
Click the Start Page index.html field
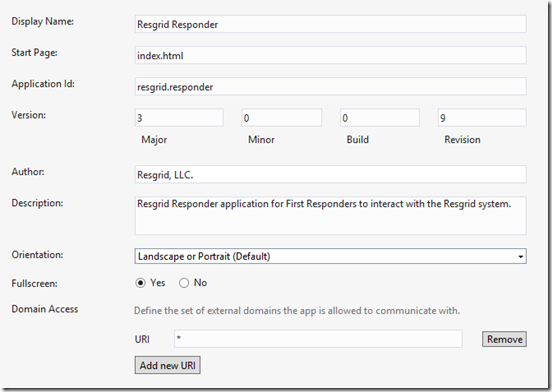pos(330,55)
